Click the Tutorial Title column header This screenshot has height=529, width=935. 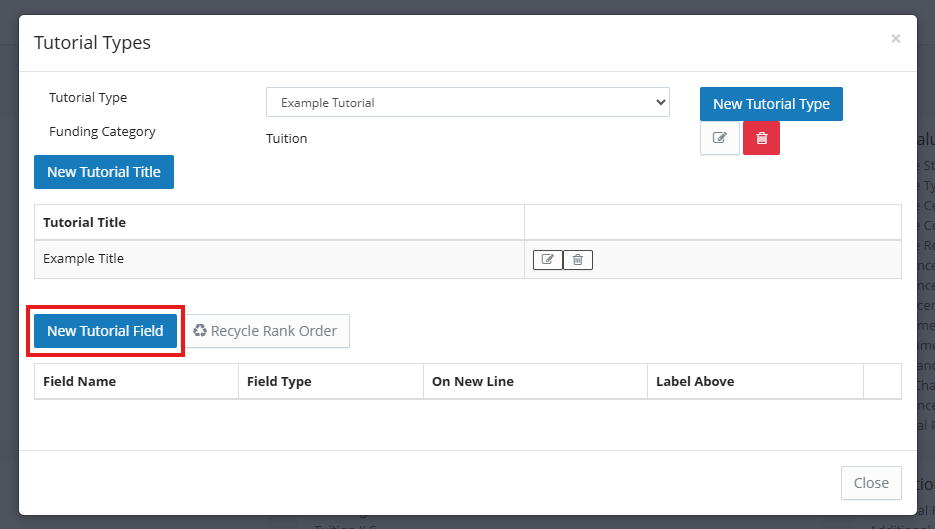coord(85,222)
